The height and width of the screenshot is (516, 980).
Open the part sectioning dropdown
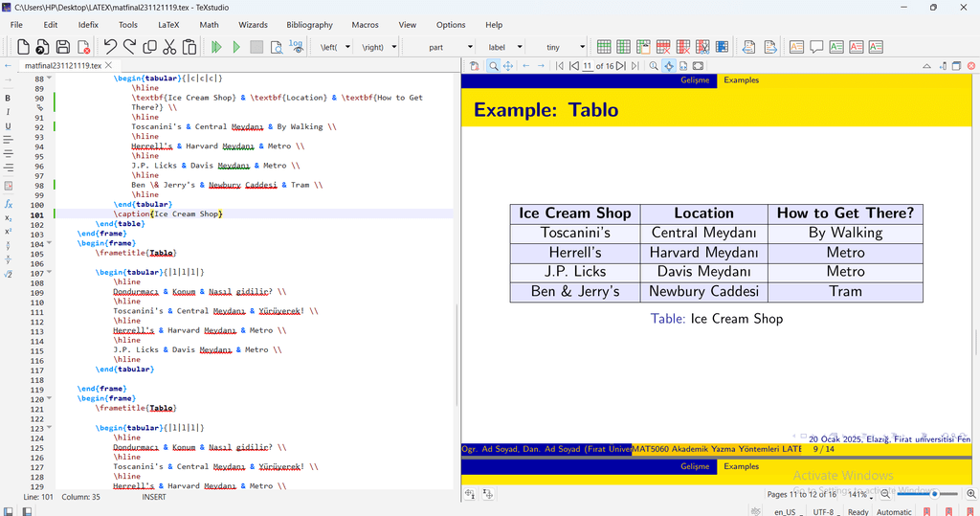click(469, 47)
